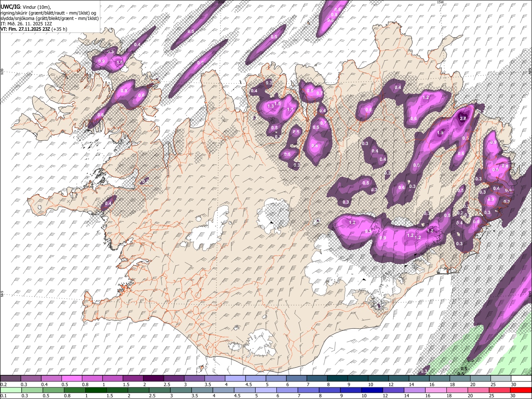This screenshot has width=532, height=399.
Task: Click the bright red 30 rain legend swatch
Action: 521,390
